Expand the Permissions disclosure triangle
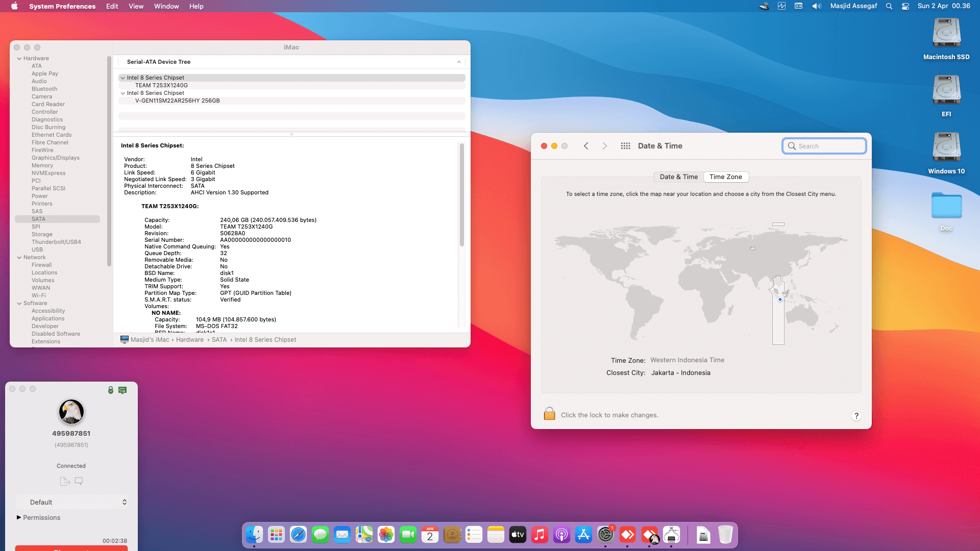This screenshot has width=980, height=551. (x=19, y=517)
